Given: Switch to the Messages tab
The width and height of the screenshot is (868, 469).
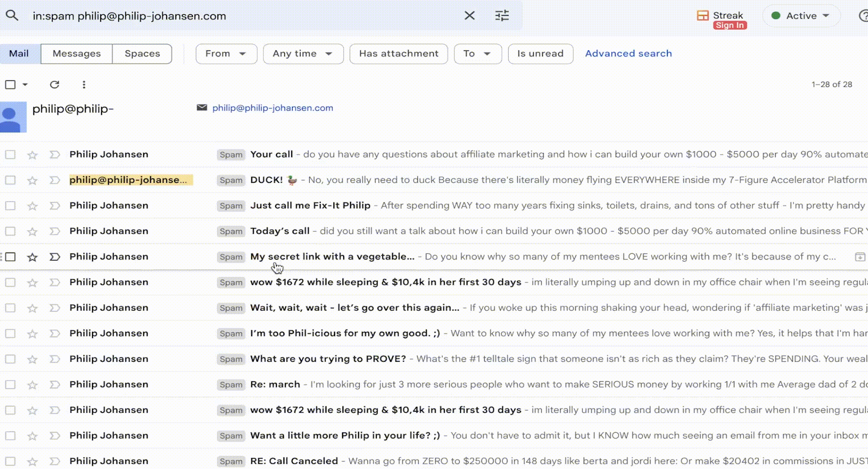Looking at the screenshot, I should click(x=76, y=53).
